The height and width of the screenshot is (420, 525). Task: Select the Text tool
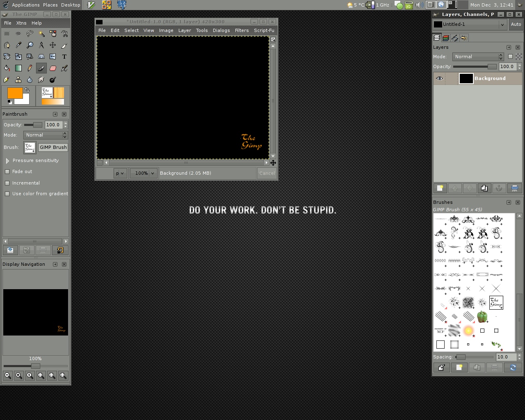coord(64,57)
